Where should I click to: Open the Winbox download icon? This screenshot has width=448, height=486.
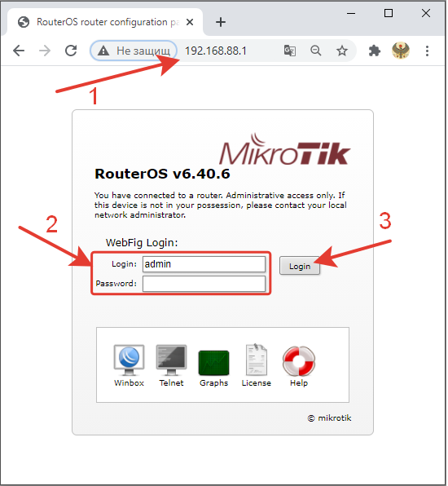pyautogui.click(x=129, y=360)
